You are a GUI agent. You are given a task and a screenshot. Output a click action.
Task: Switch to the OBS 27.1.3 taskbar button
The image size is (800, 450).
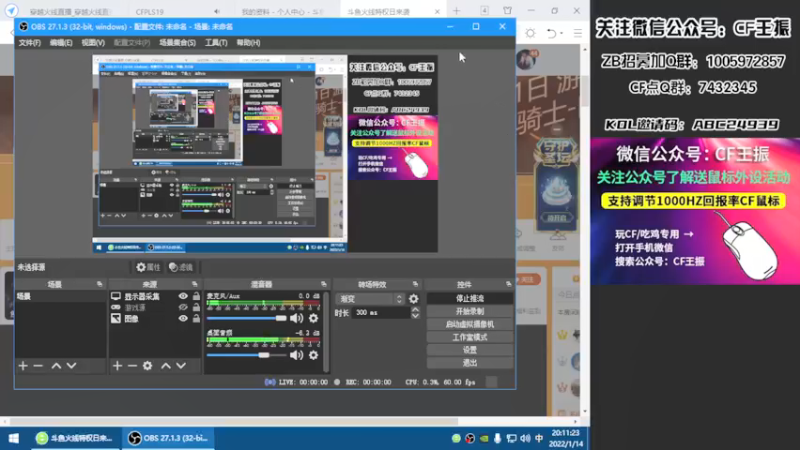(168, 438)
